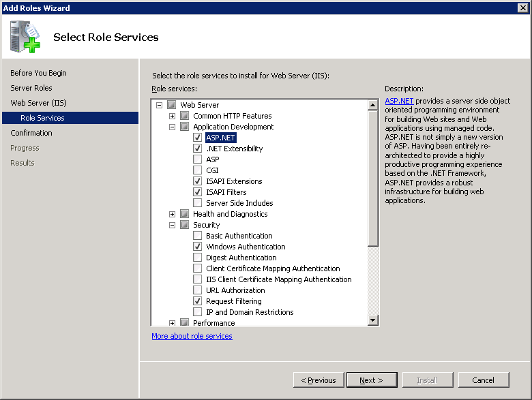Select the CGI label in the tree
This screenshot has width=532, height=400.
click(x=212, y=170)
